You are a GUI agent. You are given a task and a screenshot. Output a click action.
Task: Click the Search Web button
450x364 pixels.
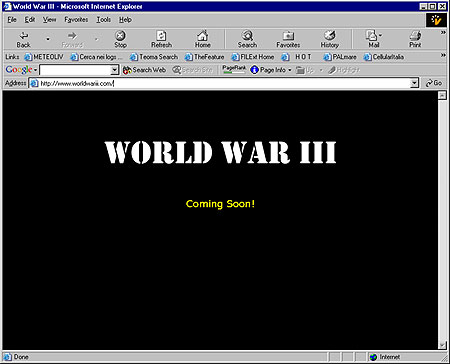coord(144,70)
